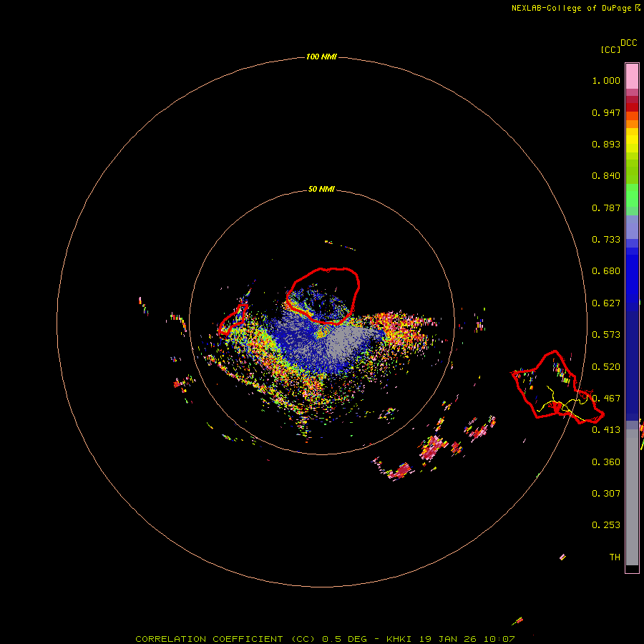
Task: Click the 0.467 scale value
Action: 606,399
